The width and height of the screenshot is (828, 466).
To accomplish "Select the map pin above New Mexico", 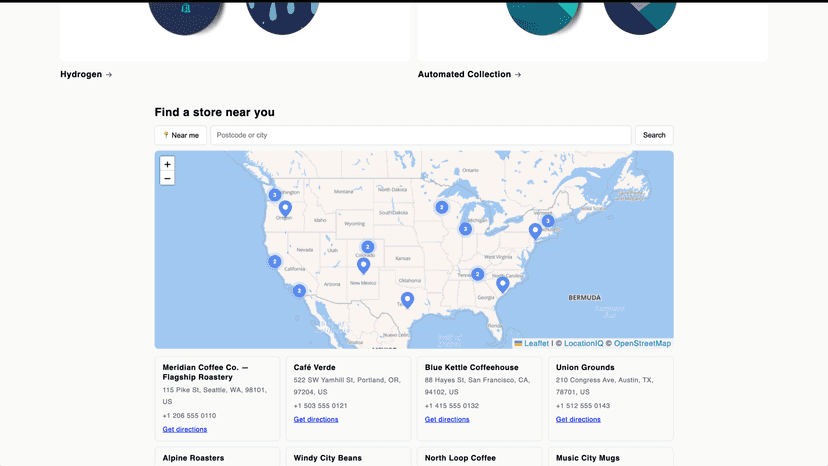I will click(363, 266).
